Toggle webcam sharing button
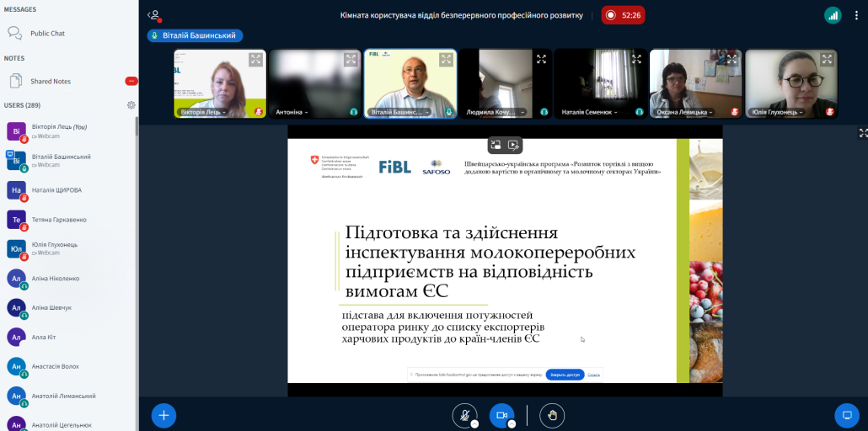Viewport: 868px width, 431px height. tap(501, 415)
